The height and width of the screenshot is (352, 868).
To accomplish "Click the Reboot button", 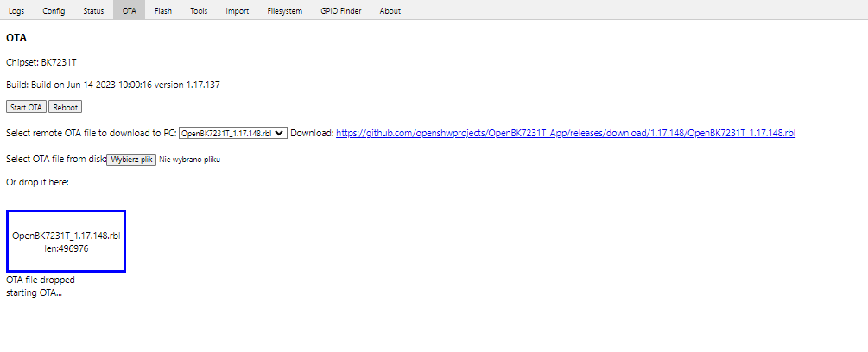I will pos(66,107).
